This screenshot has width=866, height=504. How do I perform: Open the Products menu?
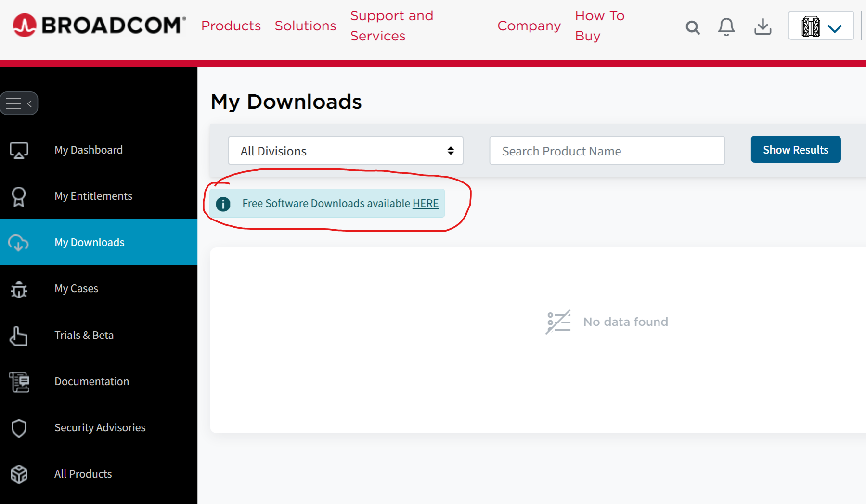point(231,26)
